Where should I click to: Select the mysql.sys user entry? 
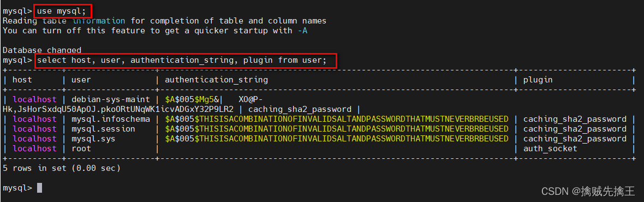pyautogui.click(x=94, y=139)
